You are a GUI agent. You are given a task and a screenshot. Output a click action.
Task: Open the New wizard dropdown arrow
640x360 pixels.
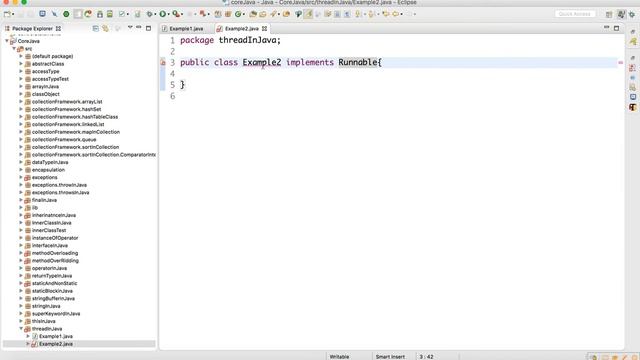click(x=13, y=14)
